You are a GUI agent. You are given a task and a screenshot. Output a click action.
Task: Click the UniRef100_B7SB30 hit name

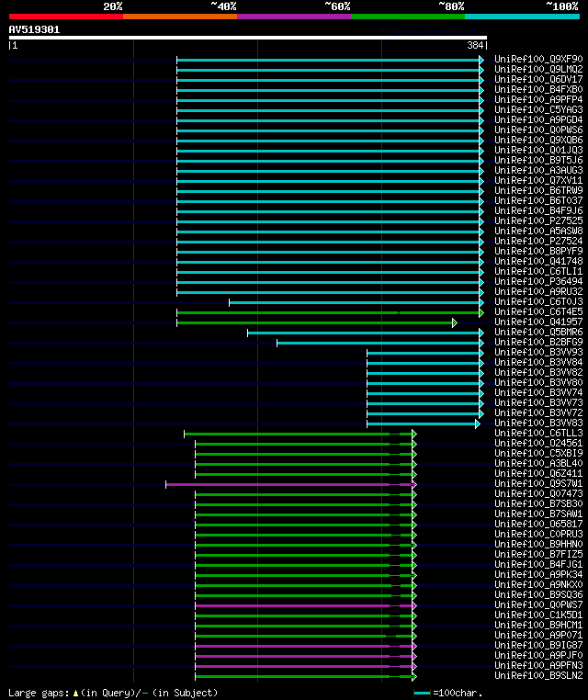coord(538,504)
